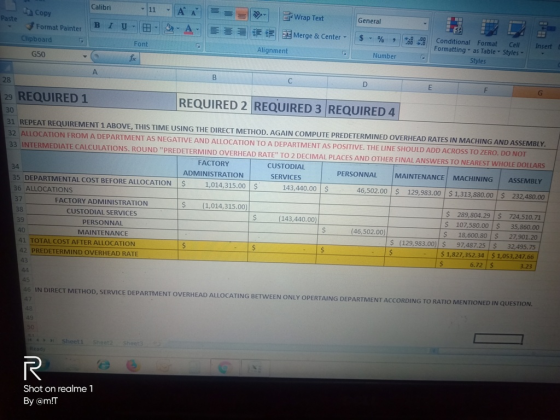Click the Decrease Font Size icon
Image resolution: width=560 pixels, height=420 pixels.
click(x=194, y=12)
